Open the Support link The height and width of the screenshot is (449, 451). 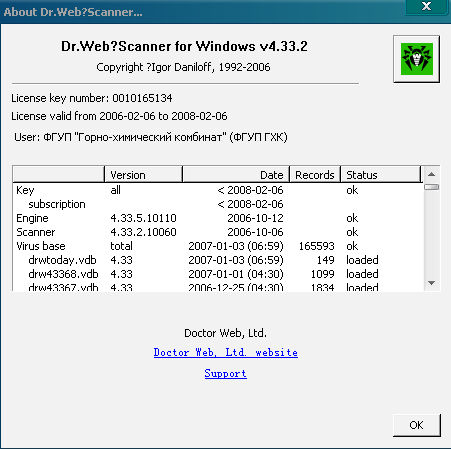coord(226,374)
